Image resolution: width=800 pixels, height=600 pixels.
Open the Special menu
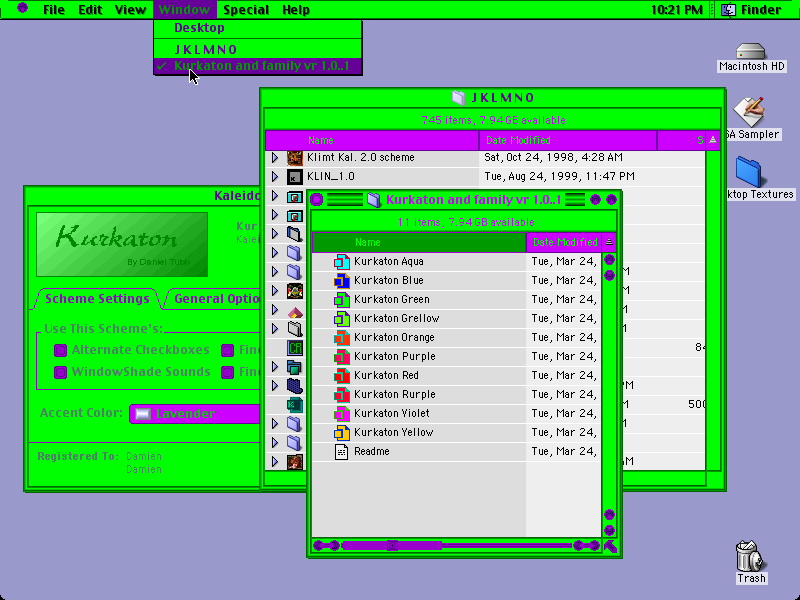point(246,10)
